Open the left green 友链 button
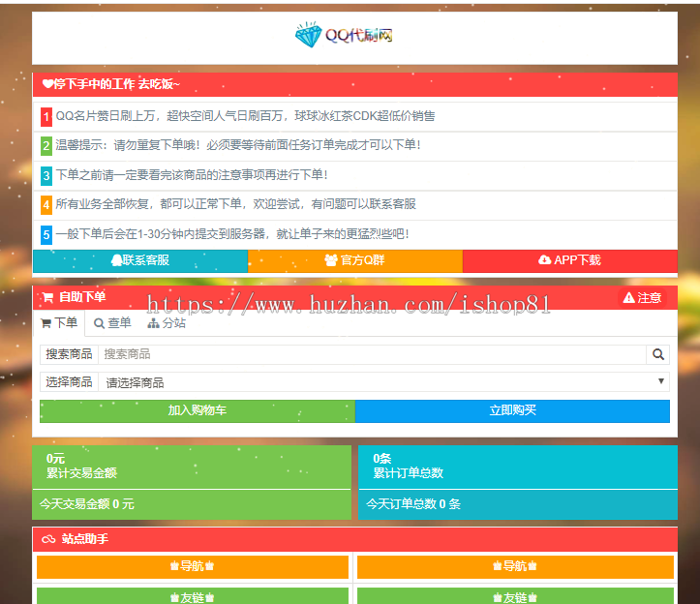This screenshot has width=700, height=604. (193, 596)
